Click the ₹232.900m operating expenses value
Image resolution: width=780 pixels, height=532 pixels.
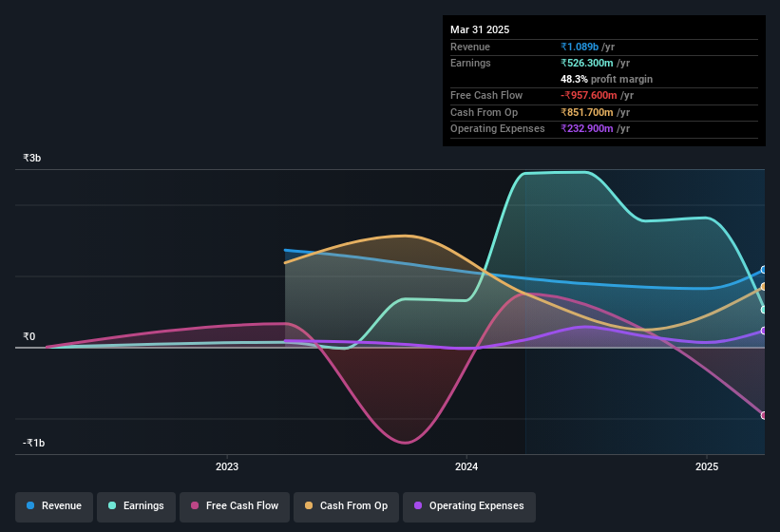[587, 128]
